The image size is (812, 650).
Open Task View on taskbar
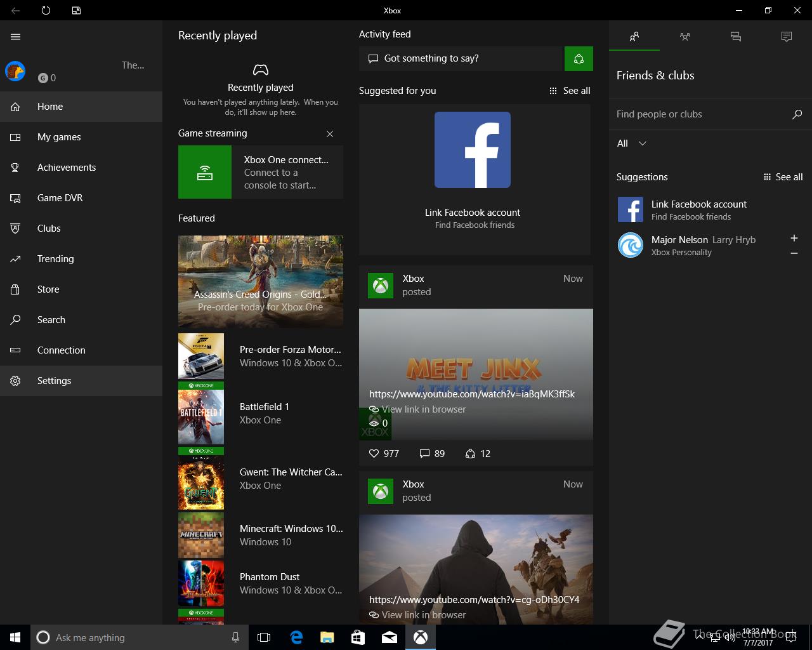coord(264,637)
